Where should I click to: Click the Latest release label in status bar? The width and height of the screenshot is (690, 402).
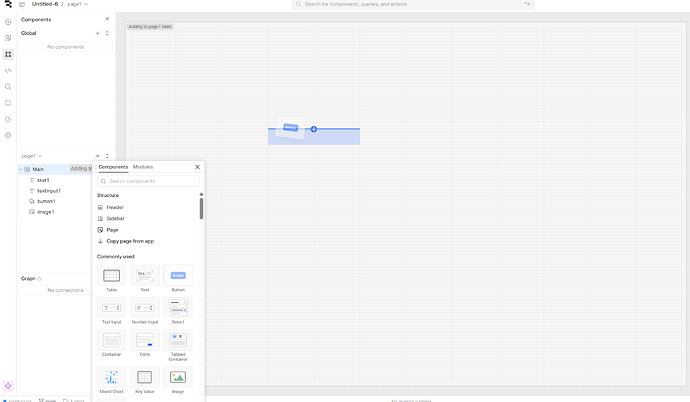pos(74,400)
